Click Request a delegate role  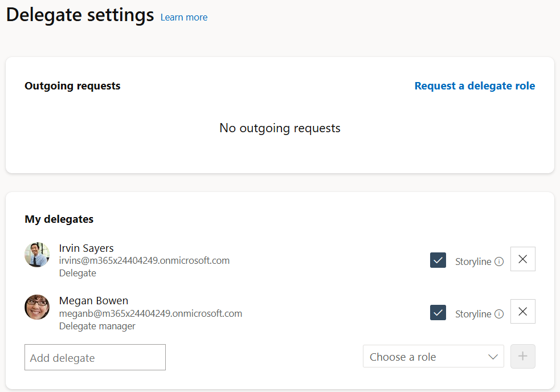[x=475, y=85]
